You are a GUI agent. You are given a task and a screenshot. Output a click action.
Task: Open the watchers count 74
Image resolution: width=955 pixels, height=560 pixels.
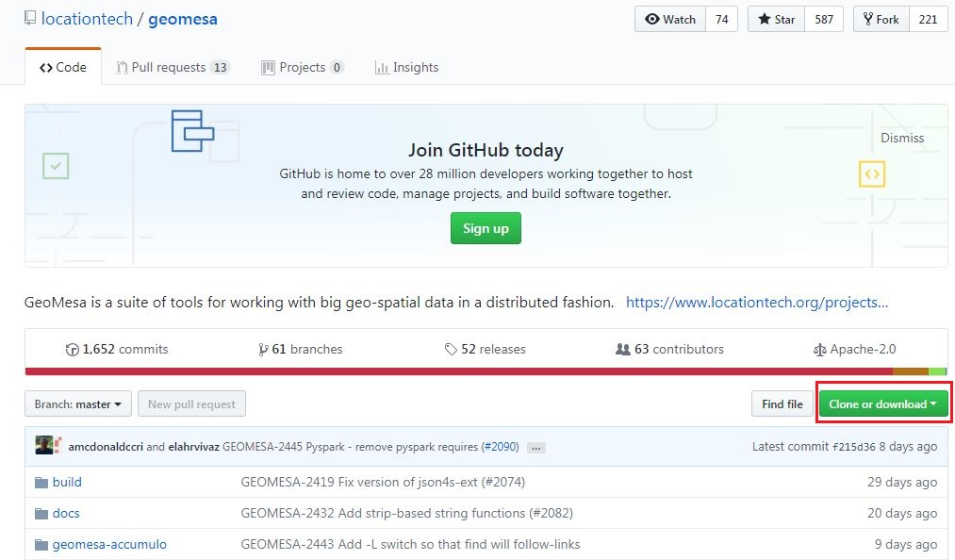tap(722, 19)
